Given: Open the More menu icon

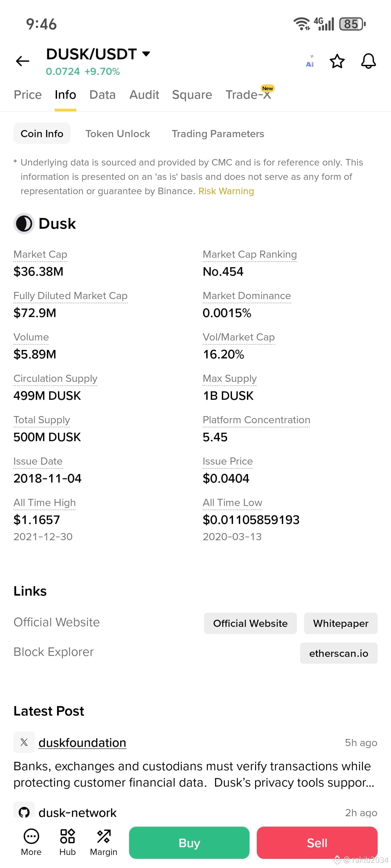Looking at the screenshot, I should click(x=31, y=836).
